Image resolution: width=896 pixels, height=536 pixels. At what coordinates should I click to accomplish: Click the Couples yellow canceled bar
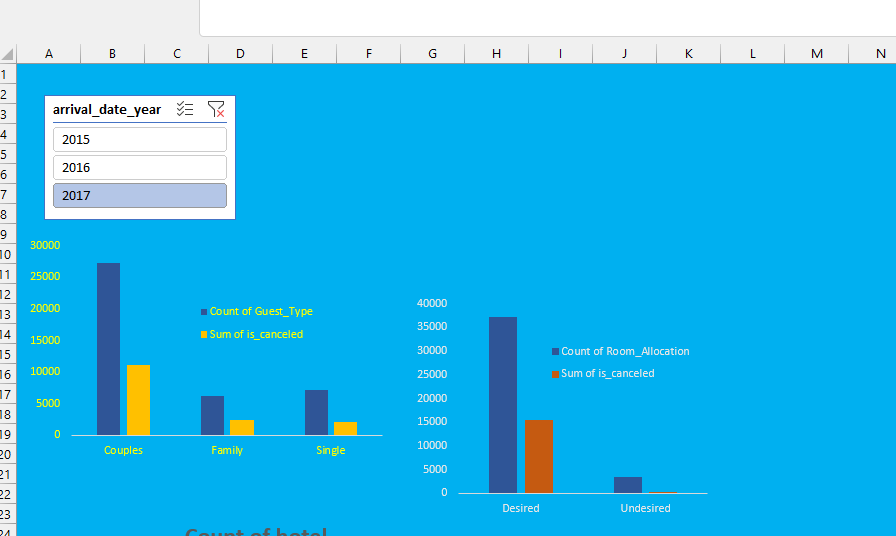coord(138,400)
